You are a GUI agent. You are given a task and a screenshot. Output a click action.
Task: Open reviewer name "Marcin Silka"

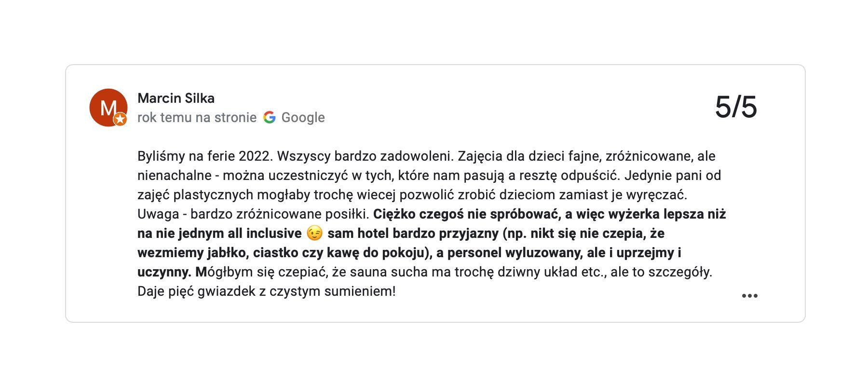pyautogui.click(x=176, y=98)
